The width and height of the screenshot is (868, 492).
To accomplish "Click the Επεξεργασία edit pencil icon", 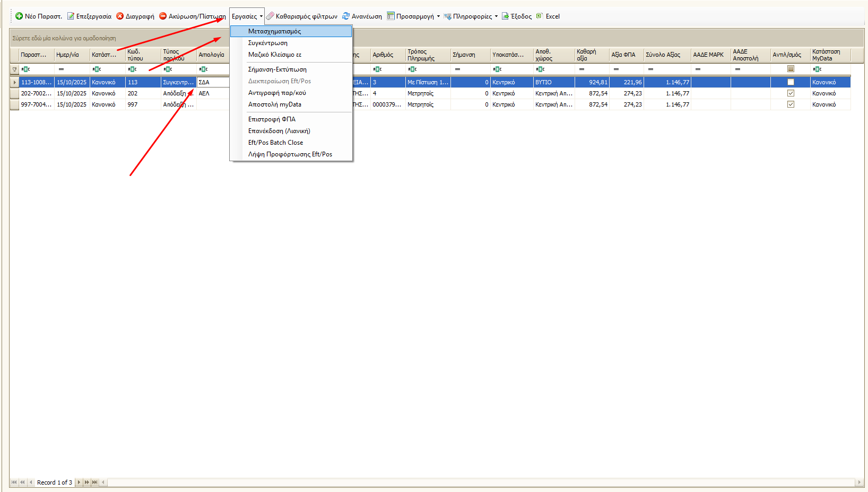I will click(71, 16).
